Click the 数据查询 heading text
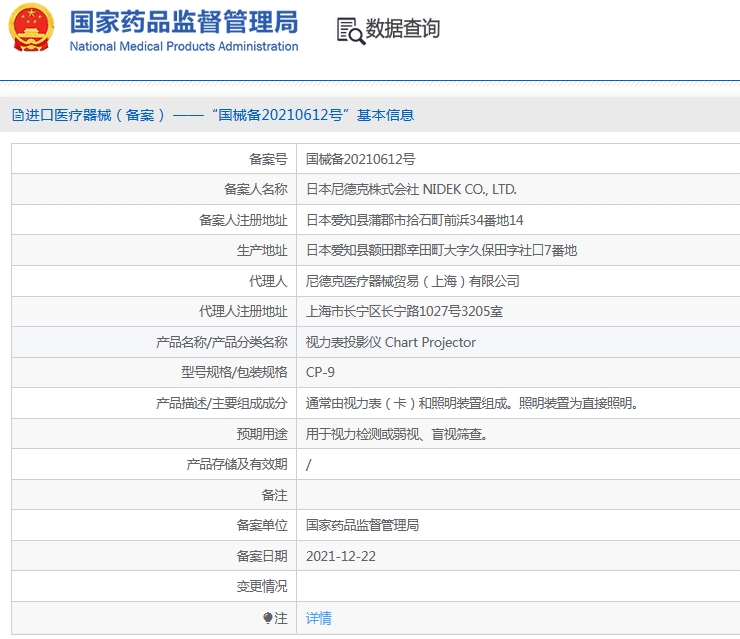 403,29
